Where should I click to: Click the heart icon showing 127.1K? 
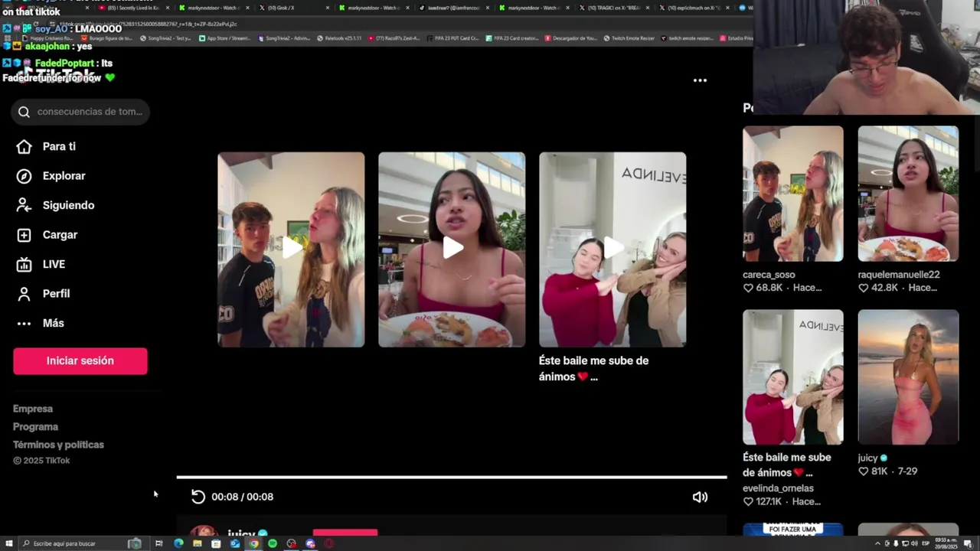pos(748,501)
